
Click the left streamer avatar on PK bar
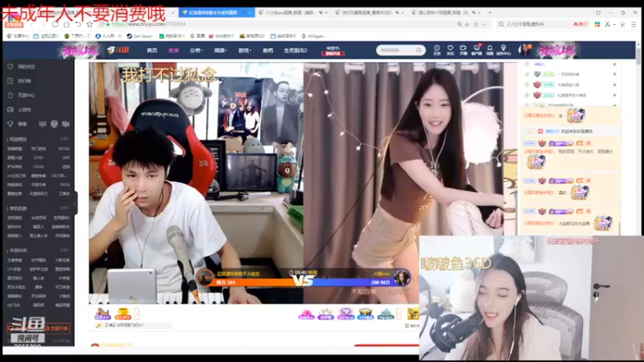coord(204,278)
